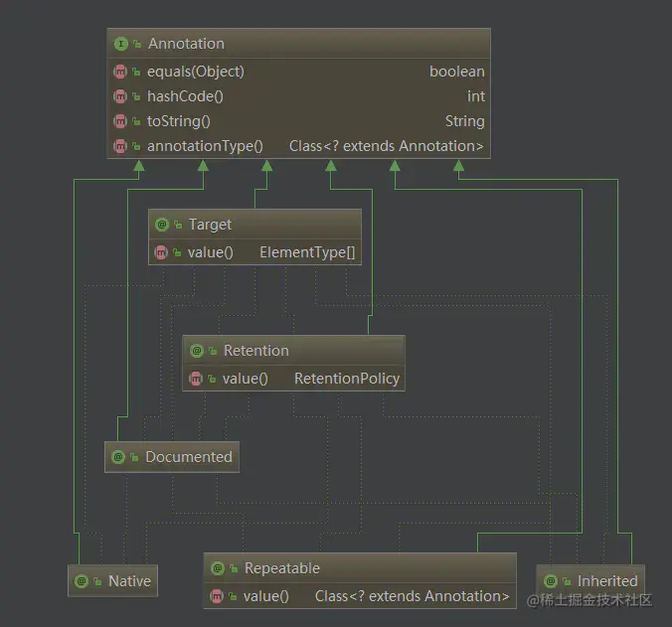Image resolution: width=672 pixels, height=627 pixels.
Task: Click Class<? extends Annotation> type in Repeatable node
Action: point(413,596)
